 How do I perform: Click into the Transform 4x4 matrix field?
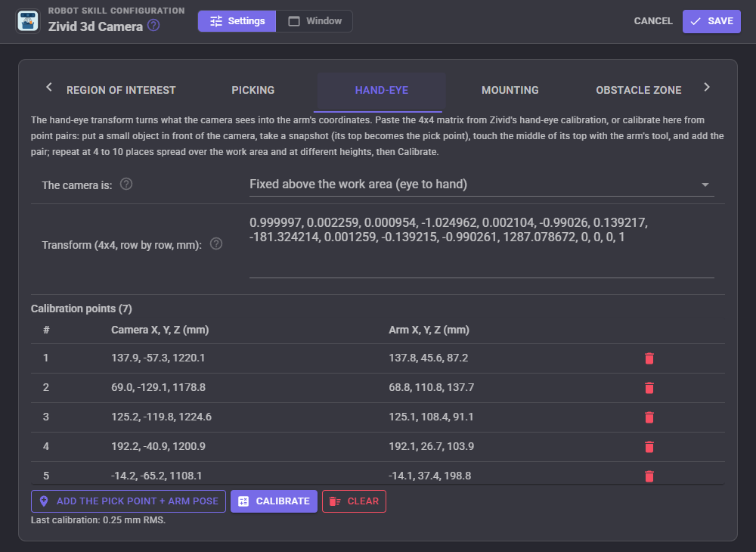pos(482,245)
